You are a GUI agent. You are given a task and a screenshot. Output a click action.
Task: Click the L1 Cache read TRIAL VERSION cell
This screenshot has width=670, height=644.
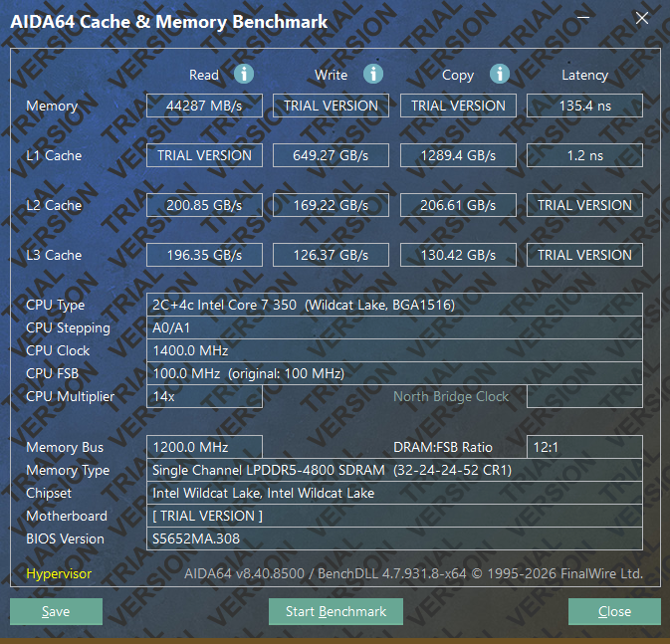coord(204,155)
